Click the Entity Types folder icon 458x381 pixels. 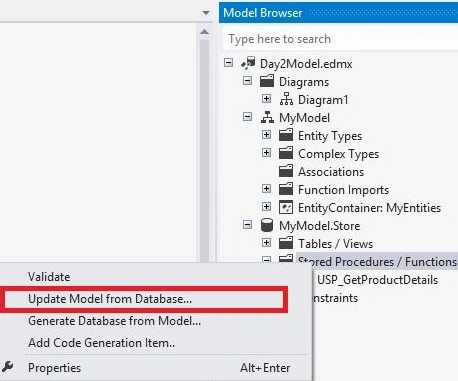[x=286, y=135]
